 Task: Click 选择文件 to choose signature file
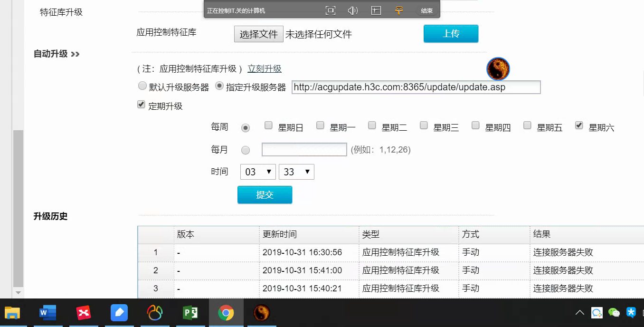point(259,34)
